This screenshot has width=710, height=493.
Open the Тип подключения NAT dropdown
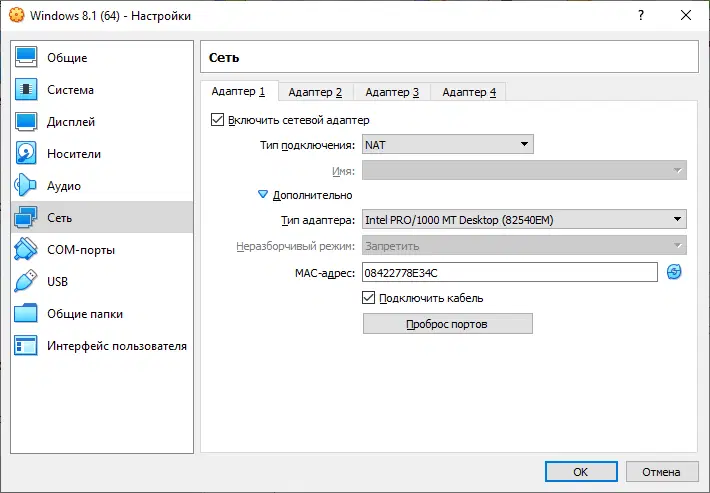447,145
